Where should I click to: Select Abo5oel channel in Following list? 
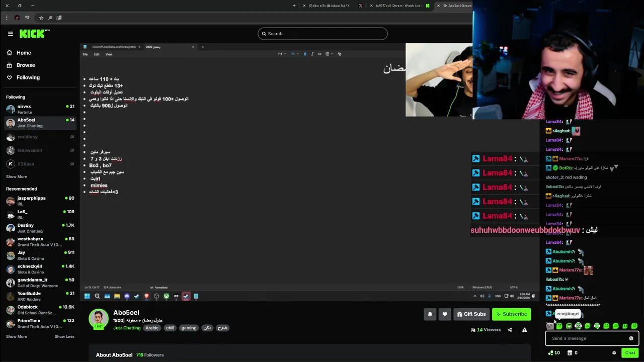pyautogui.click(x=40, y=123)
